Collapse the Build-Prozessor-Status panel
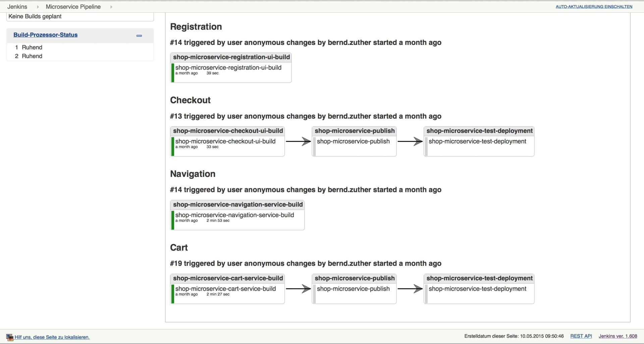Image resolution: width=644 pixels, height=344 pixels. (x=139, y=36)
